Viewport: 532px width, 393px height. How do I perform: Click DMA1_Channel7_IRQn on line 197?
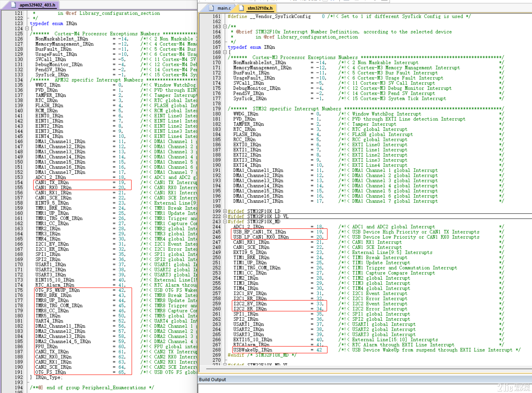coord(258,201)
